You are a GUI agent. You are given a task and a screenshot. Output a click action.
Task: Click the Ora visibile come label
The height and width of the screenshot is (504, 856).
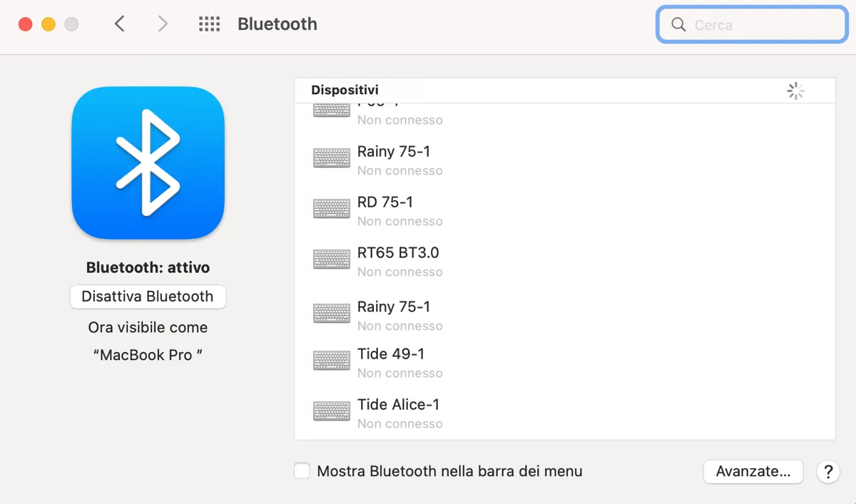tap(148, 328)
